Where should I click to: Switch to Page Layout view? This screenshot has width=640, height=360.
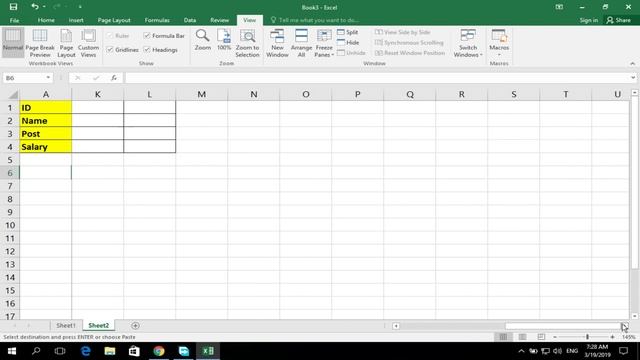tap(66, 43)
